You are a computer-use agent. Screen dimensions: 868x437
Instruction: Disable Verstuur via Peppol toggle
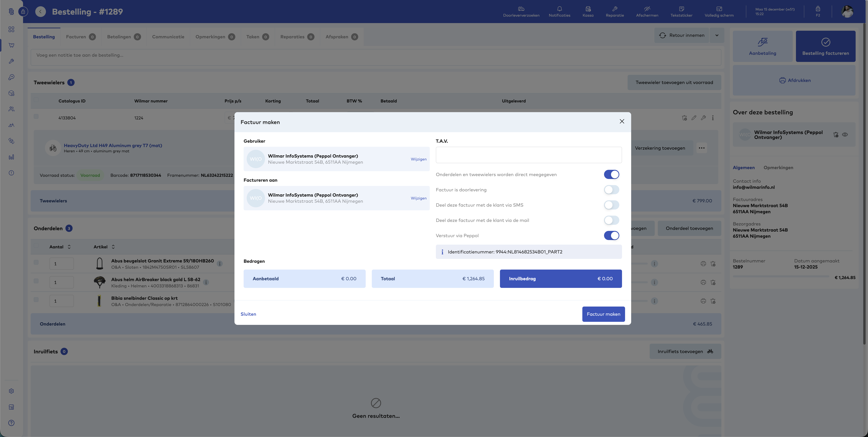[611, 235]
